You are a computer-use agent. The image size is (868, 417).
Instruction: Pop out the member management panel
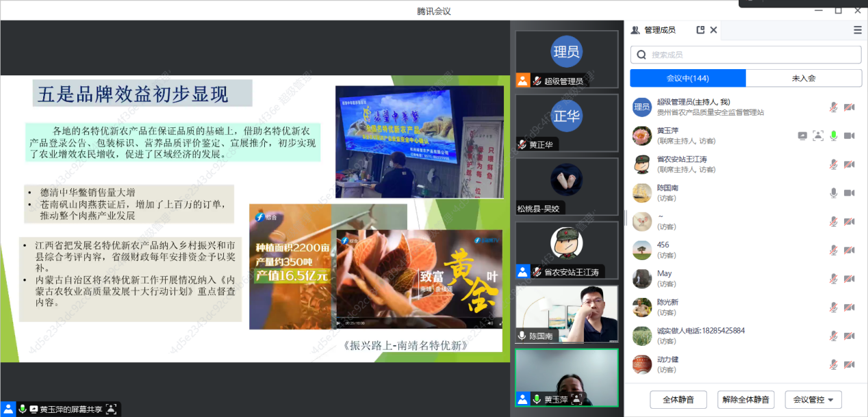(700, 30)
